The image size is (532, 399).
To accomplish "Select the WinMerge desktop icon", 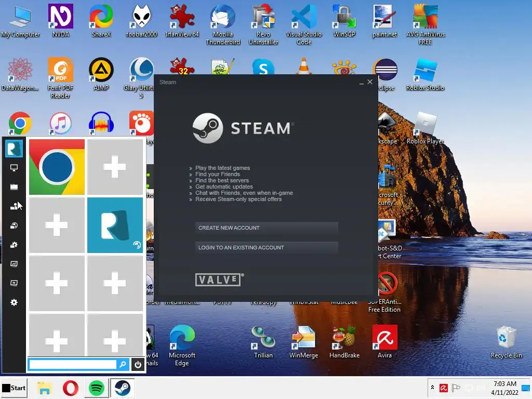I will (303, 342).
